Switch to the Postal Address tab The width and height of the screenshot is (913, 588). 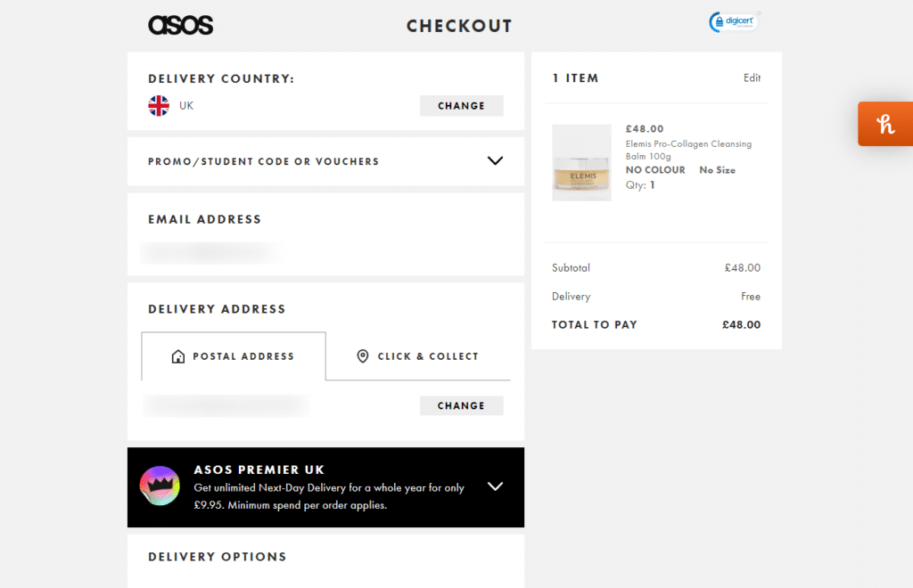(x=233, y=355)
